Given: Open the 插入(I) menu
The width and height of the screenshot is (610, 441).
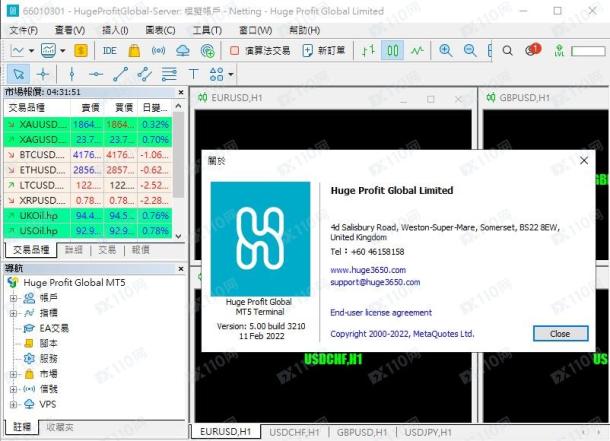Looking at the screenshot, I should click(x=115, y=30).
